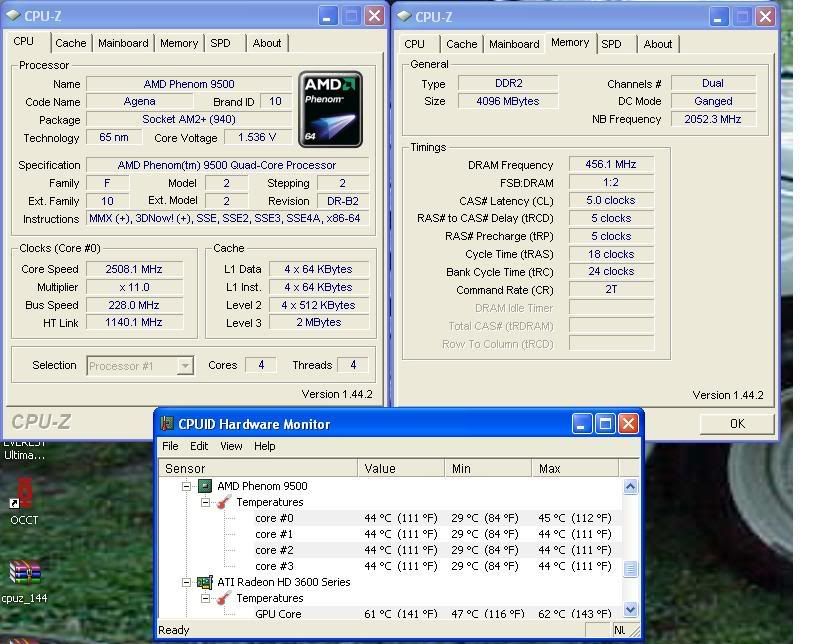Open Mainboard tab in right CPU-Z window
Image resolution: width=840 pixels, height=644 pixels.
[x=514, y=44]
